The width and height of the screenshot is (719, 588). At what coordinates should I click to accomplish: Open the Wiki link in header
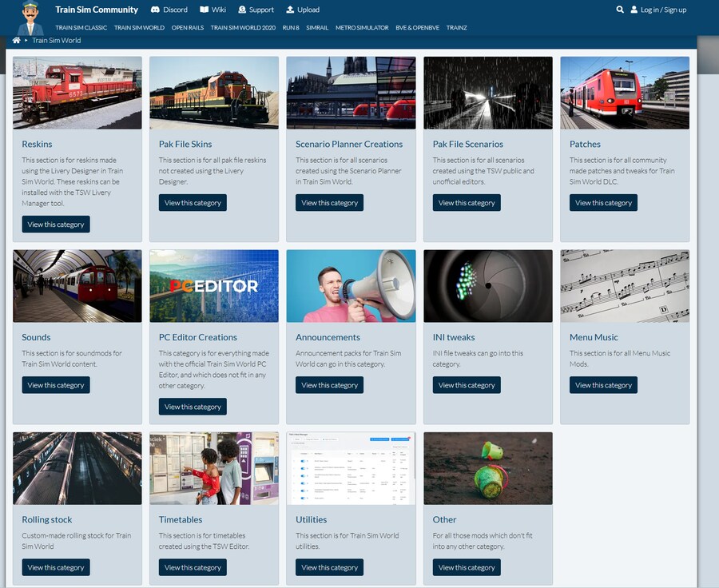213,10
